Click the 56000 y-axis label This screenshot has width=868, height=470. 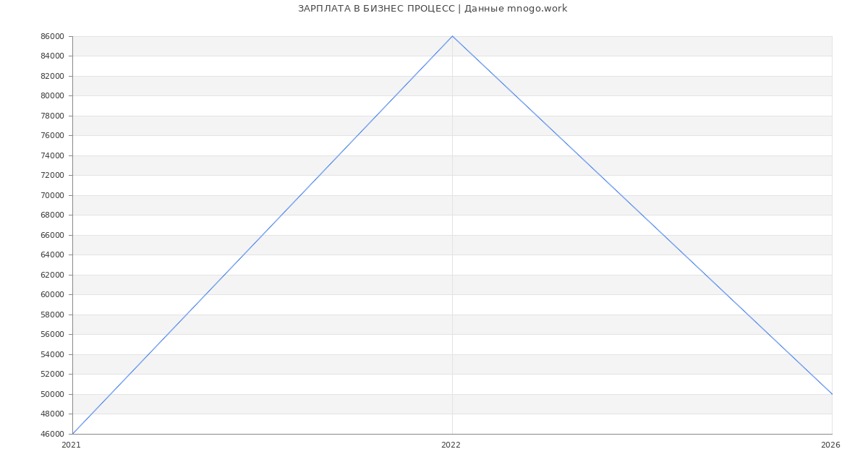coord(53,335)
